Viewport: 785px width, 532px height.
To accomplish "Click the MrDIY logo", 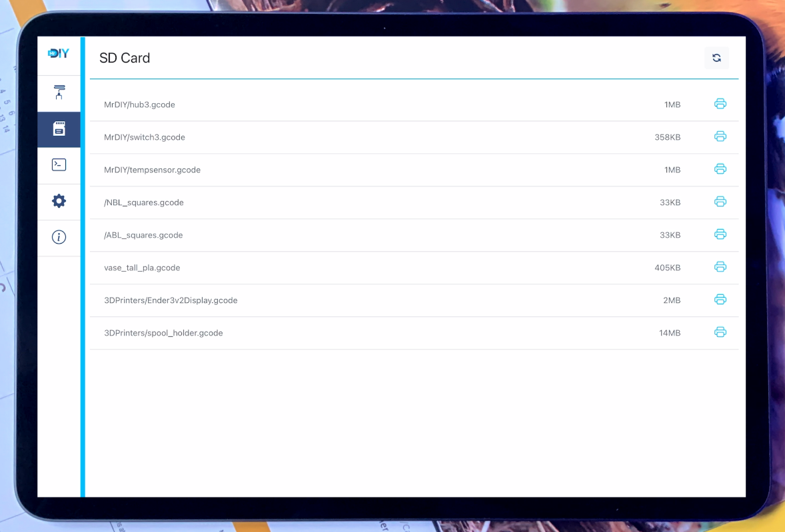I will (59, 53).
